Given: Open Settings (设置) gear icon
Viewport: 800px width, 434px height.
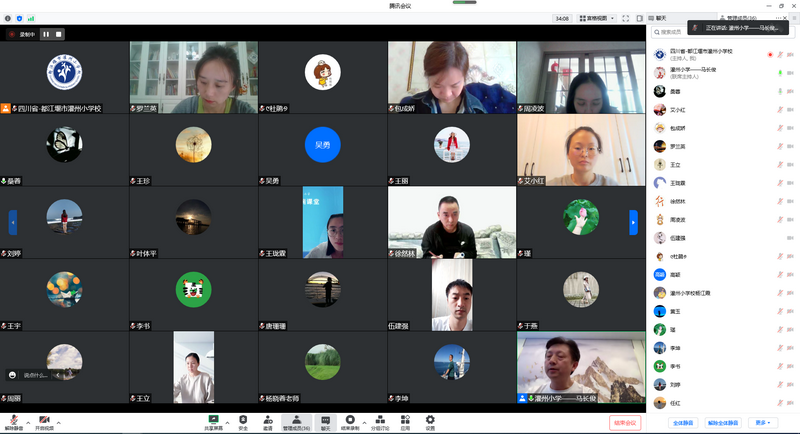Looking at the screenshot, I should click(x=430, y=420).
